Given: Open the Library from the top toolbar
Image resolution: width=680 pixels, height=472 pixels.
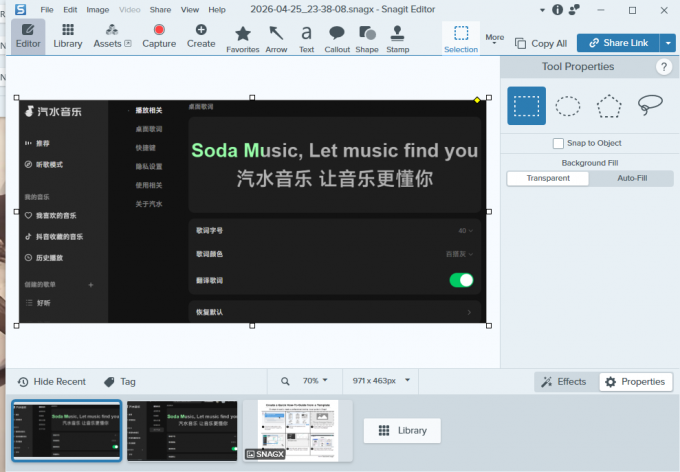Looking at the screenshot, I should click(68, 36).
